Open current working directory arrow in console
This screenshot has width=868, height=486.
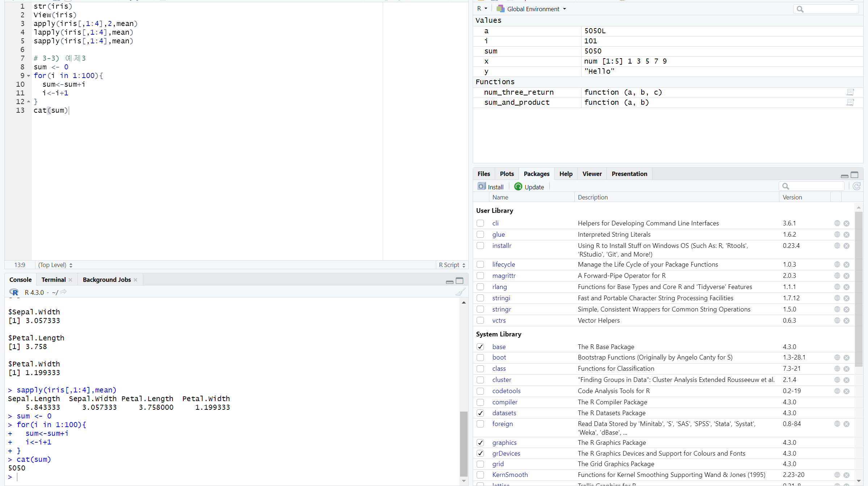pyautogui.click(x=64, y=292)
